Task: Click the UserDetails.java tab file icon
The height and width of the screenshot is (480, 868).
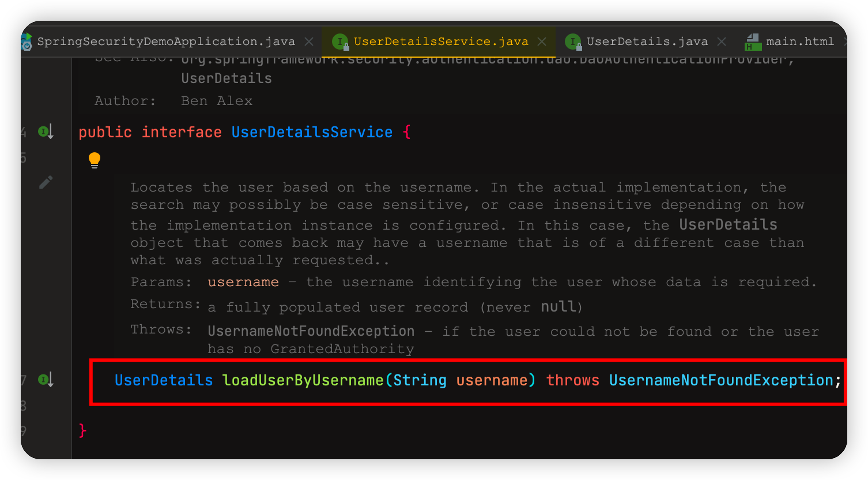Action: (573, 42)
